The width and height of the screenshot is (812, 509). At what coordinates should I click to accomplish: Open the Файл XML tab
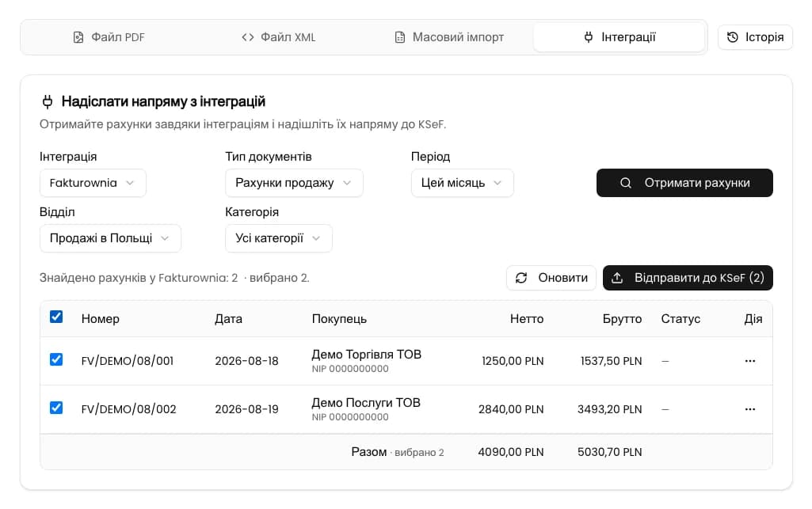click(x=279, y=37)
